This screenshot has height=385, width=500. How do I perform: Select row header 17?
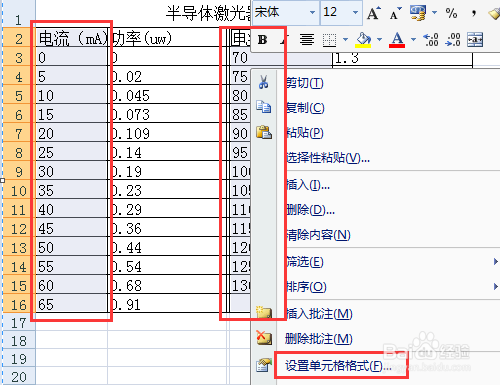coord(19,323)
